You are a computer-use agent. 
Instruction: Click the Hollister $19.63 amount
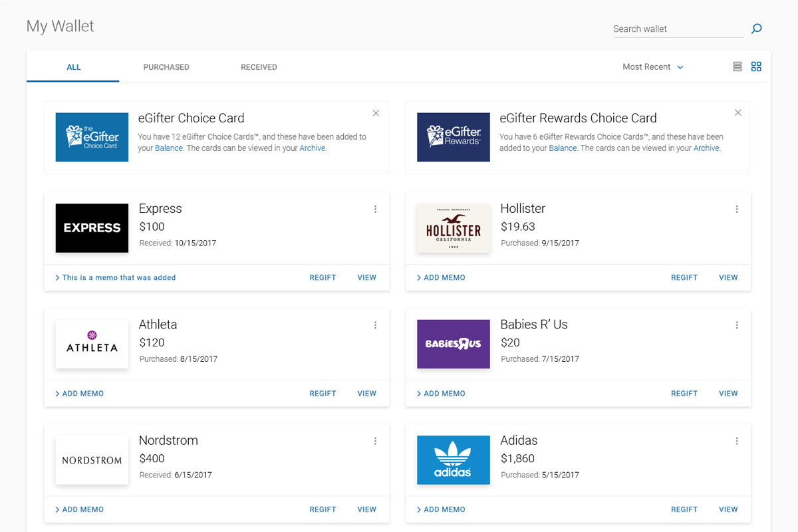tap(518, 227)
